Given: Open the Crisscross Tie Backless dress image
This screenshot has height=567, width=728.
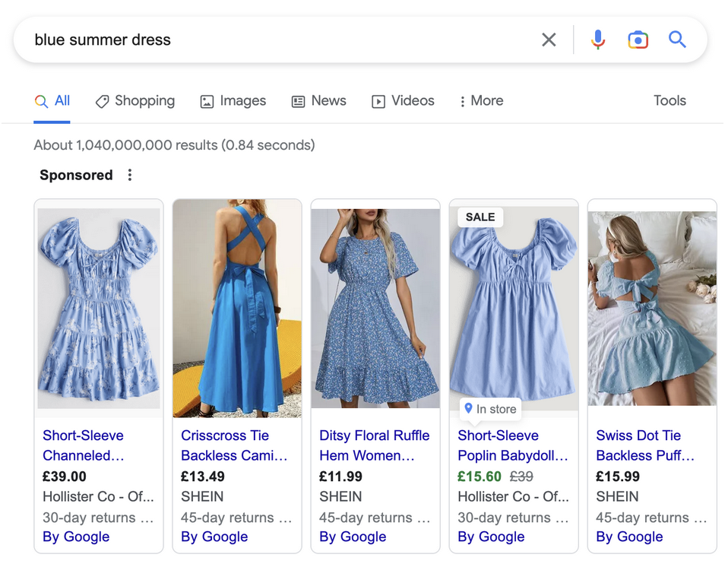Looking at the screenshot, I should tap(237, 309).
